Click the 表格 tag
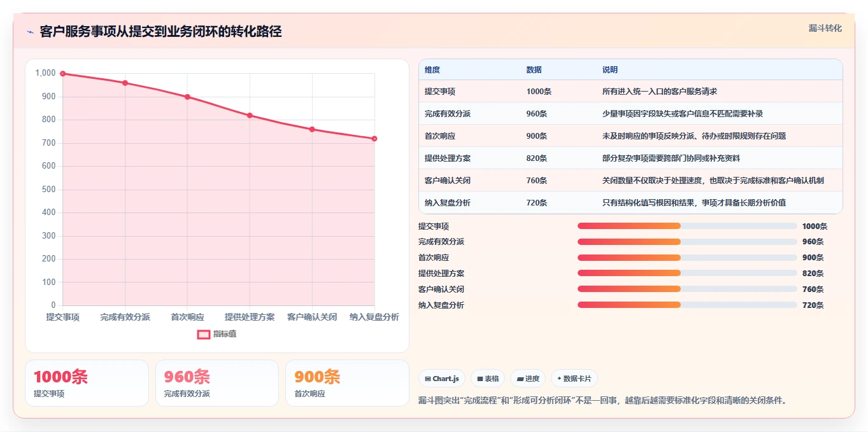 pyautogui.click(x=488, y=379)
